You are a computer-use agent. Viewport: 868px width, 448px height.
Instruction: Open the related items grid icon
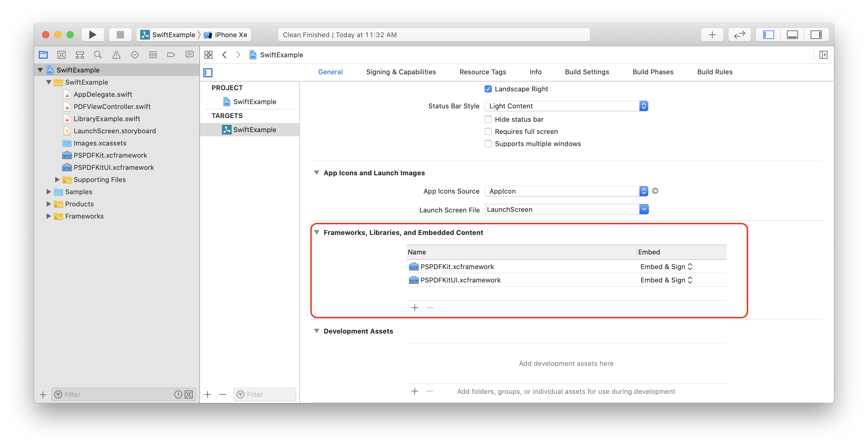[208, 55]
